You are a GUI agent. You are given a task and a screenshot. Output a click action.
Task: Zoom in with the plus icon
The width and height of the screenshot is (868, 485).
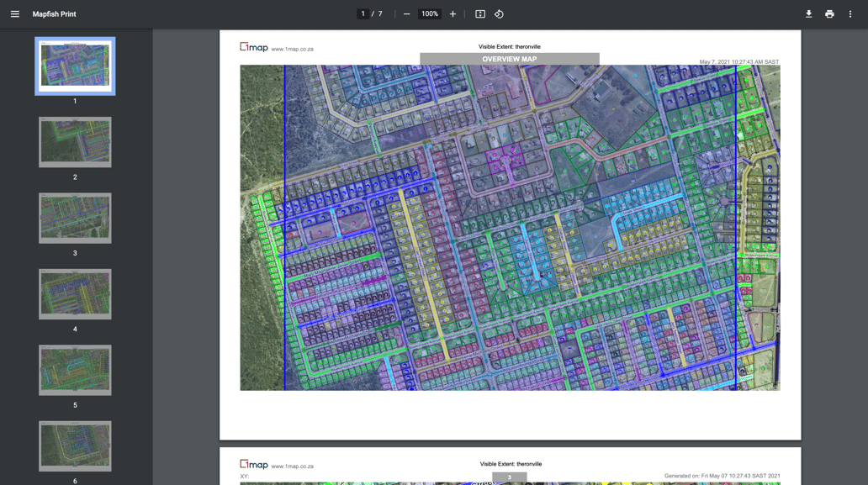point(453,14)
